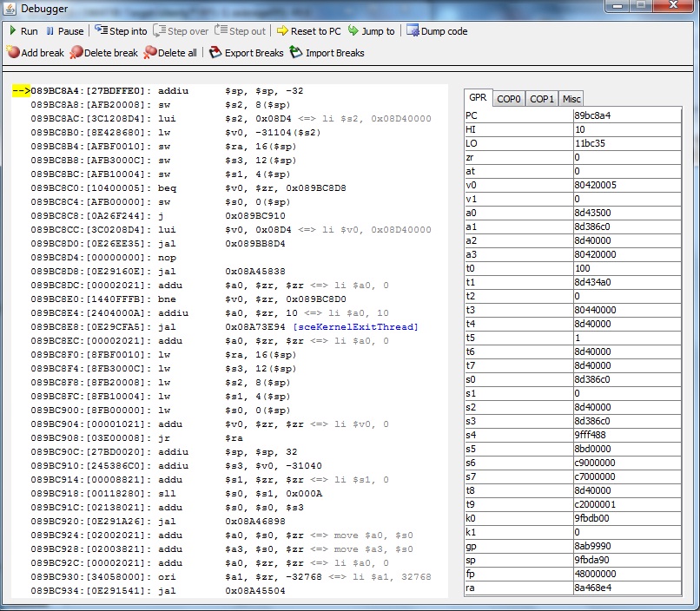This screenshot has width=700, height=611.
Task: Pause execution in the debugger
Action: (64, 31)
